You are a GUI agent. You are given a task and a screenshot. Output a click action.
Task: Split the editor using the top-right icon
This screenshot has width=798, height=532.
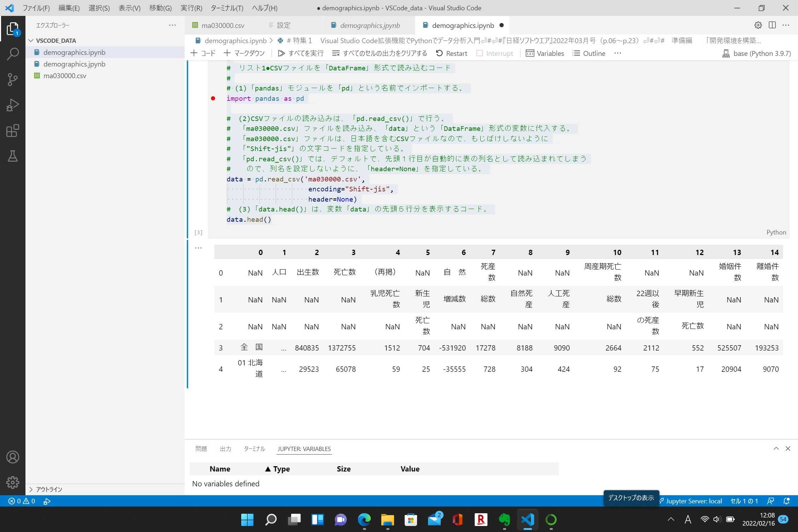772,25
